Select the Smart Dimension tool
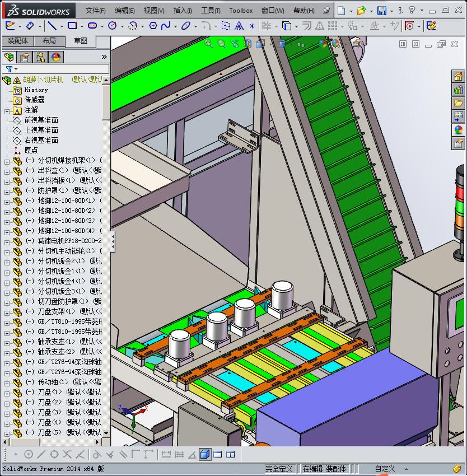 tap(30, 26)
